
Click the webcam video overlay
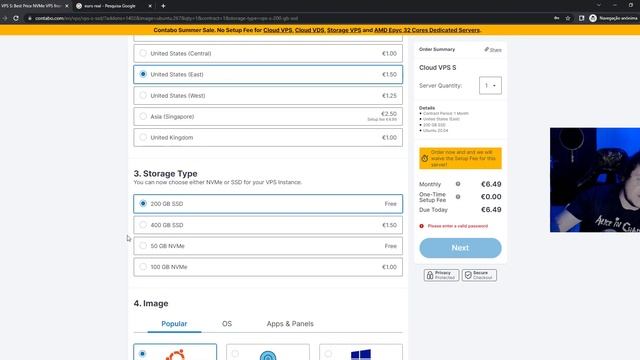pos(595,180)
